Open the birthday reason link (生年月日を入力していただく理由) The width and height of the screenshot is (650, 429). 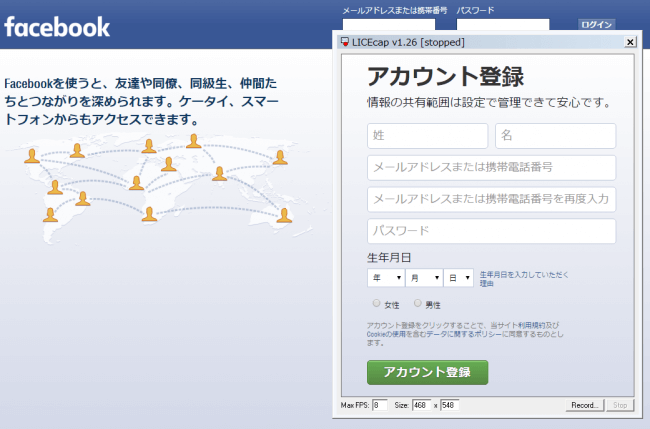point(524,279)
